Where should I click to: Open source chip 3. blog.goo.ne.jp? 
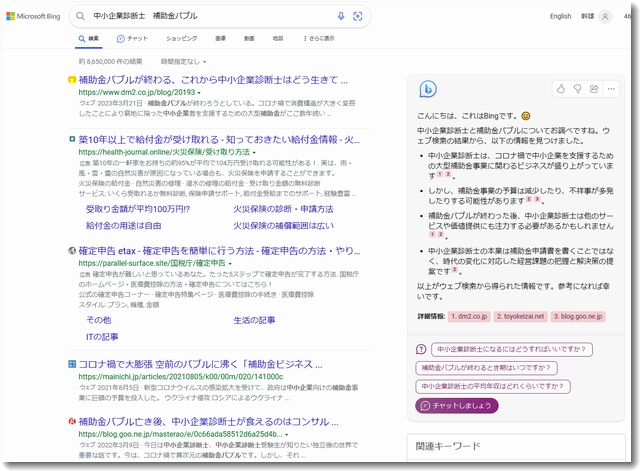578,316
